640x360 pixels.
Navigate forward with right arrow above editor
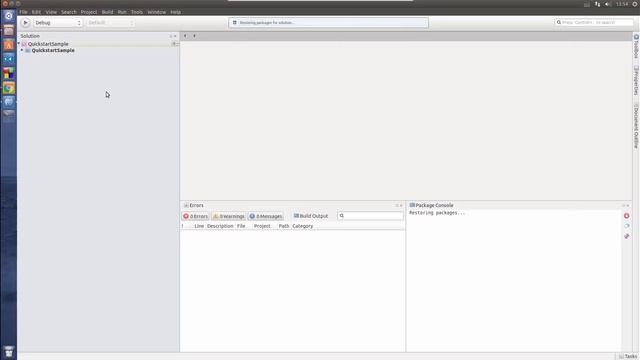194,36
